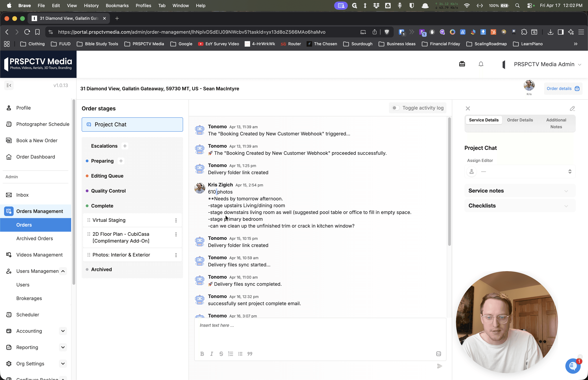Insert blockquote in chat editor

(250, 354)
